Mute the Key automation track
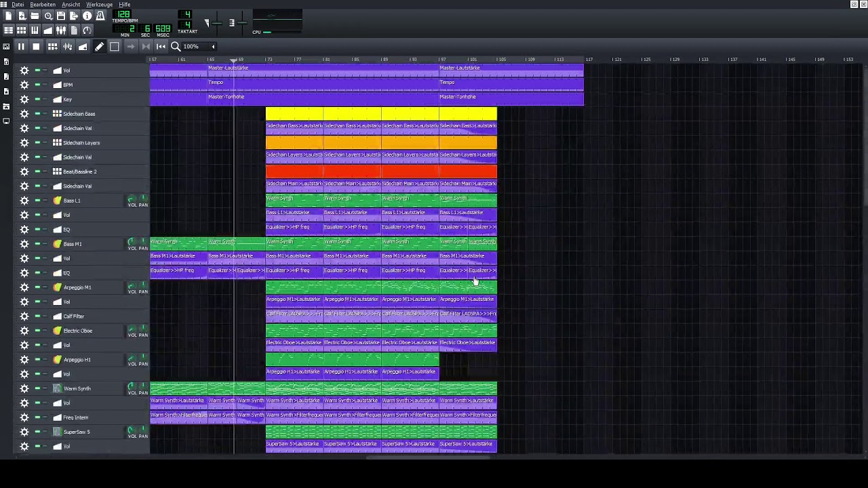The height and width of the screenshot is (488, 868). tap(37, 100)
